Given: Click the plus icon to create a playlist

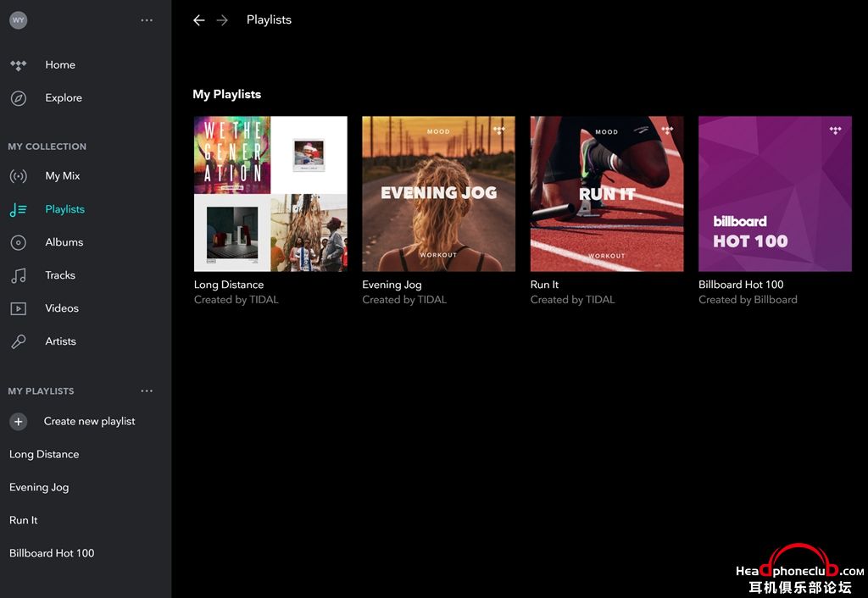Looking at the screenshot, I should pyautogui.click(x=19, y=422).
